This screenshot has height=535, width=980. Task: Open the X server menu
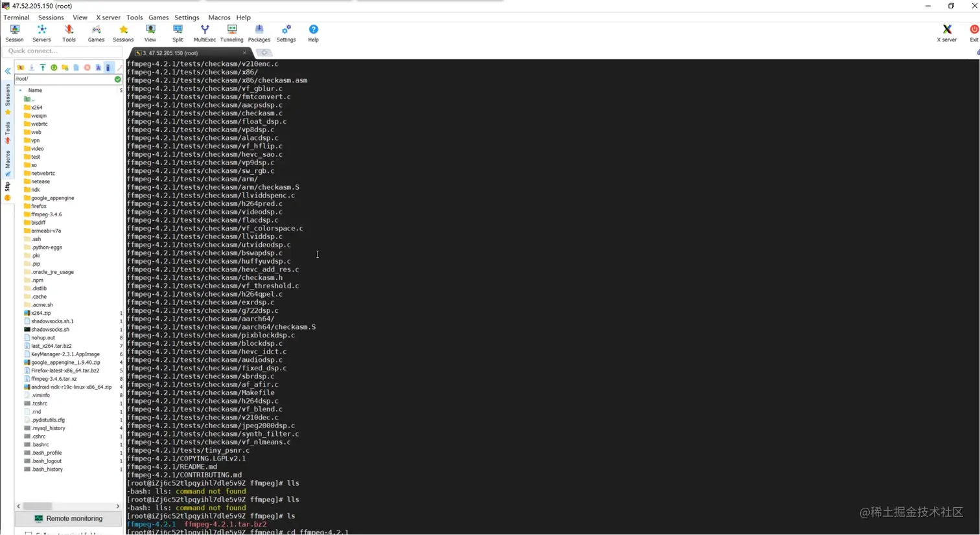coord(108,17)
